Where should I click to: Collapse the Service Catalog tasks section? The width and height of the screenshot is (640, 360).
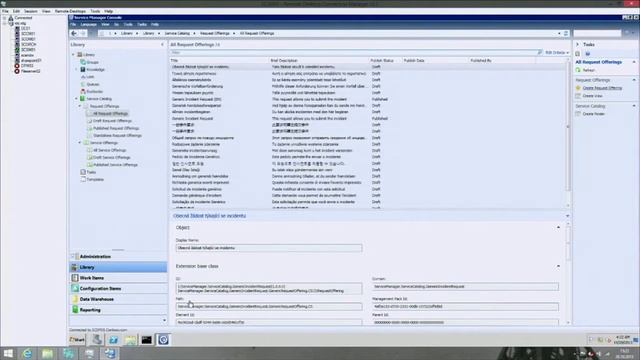tap(634, 106)
